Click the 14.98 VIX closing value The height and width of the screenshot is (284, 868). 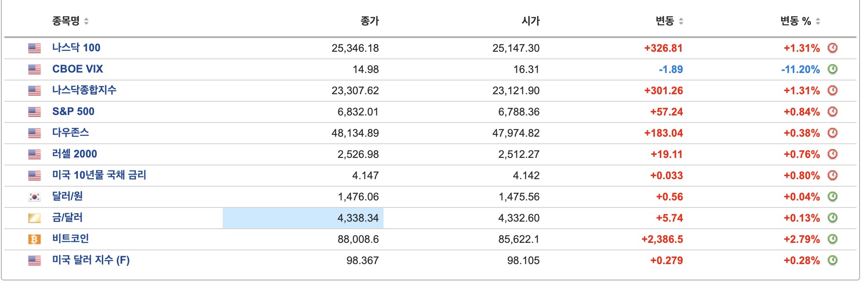click(366, 69)
